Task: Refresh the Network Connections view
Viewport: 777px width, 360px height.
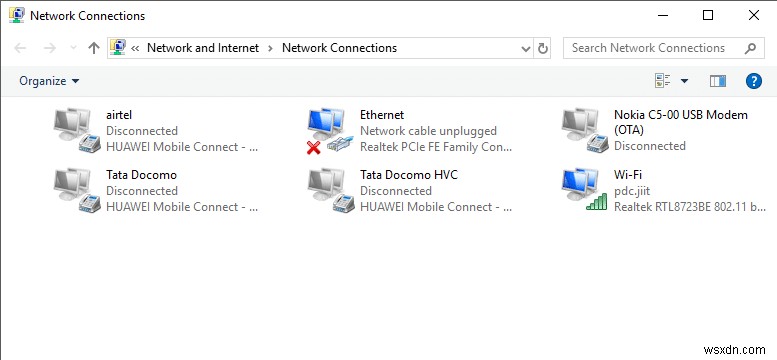Action: pyautogui.click(x=543, y=48)
